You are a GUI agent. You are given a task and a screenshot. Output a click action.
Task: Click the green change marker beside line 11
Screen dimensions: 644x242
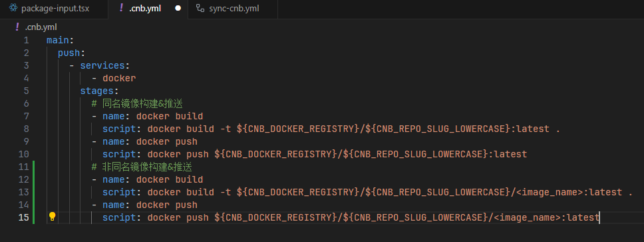[33, 167]
